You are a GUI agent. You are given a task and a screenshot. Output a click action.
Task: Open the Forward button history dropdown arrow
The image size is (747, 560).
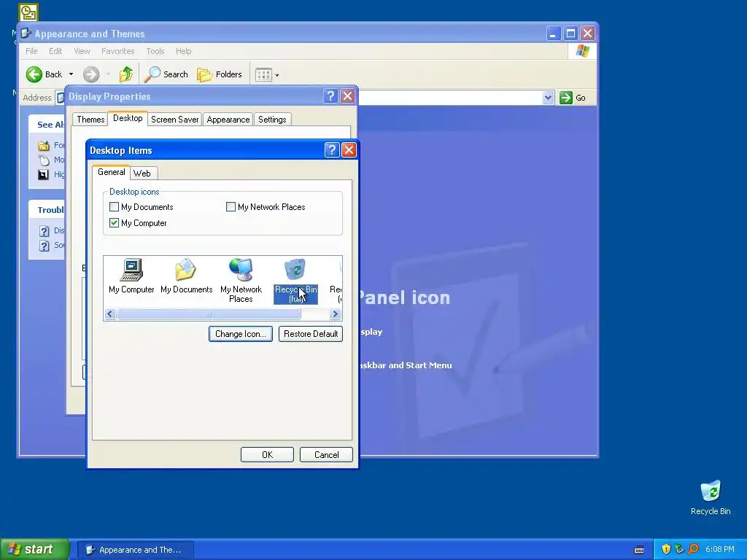[x=108, y=74]
